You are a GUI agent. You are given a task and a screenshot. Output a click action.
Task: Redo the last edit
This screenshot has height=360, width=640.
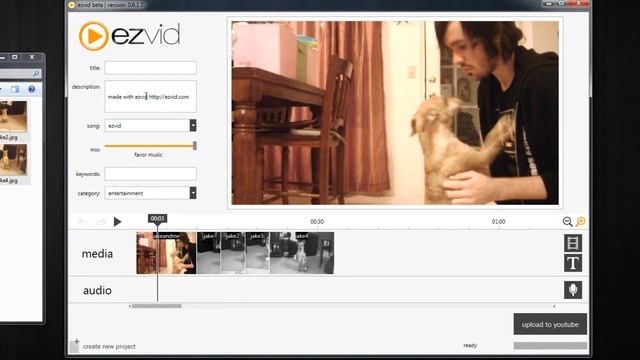(x=101, y=222)
